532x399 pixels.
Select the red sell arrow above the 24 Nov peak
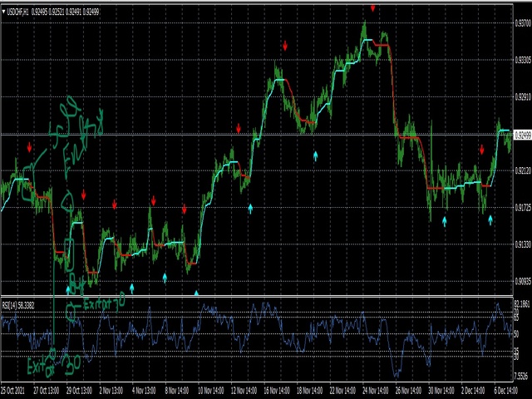tap(373, 8)
